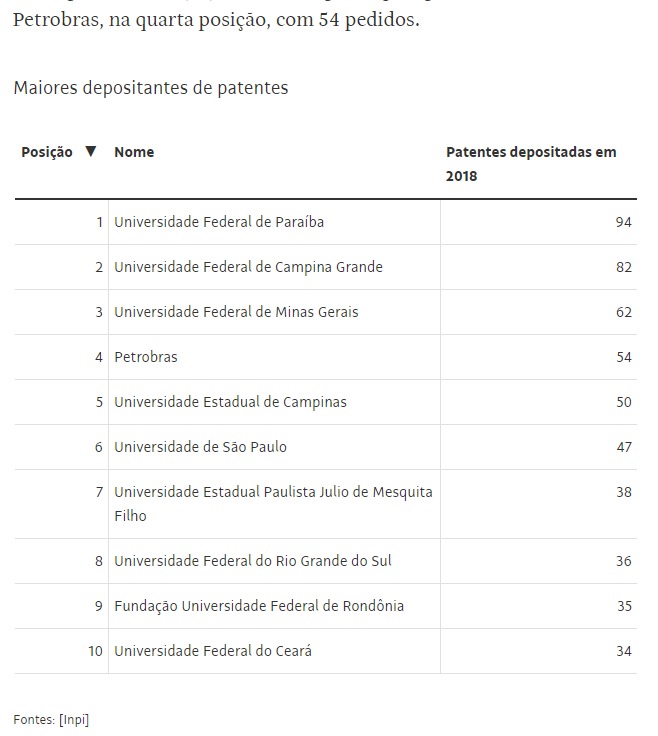Select Fundação Universidade Federal de Rondônia cell
Image resolution: width=658 pixels, height=736 pixels.
(259, 606)
